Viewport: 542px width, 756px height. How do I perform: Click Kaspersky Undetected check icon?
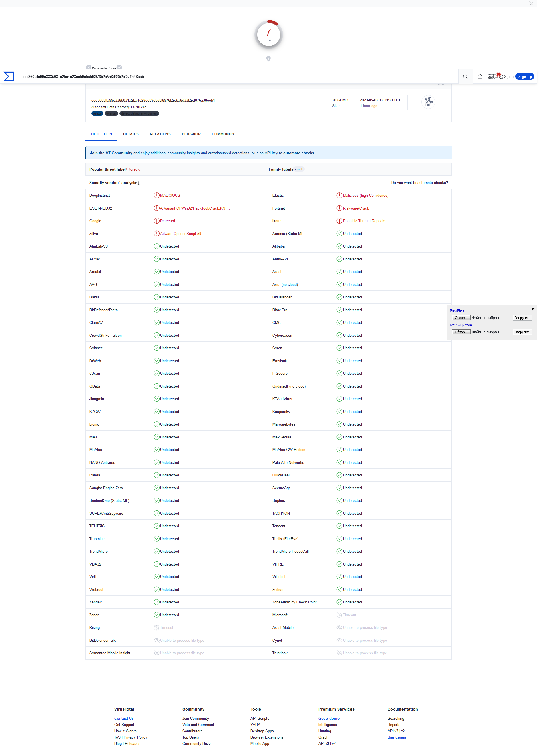(x=339, y=412)
